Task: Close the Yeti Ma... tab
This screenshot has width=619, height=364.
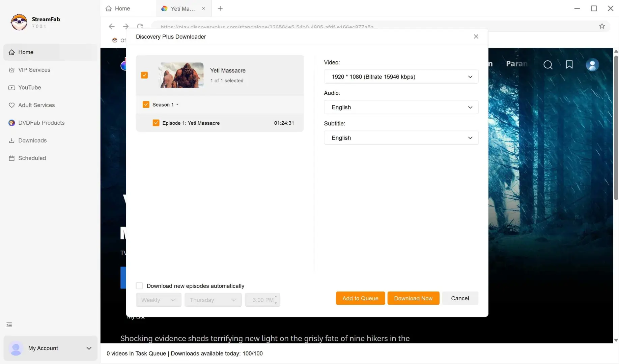Action: [x=203, y=8]
